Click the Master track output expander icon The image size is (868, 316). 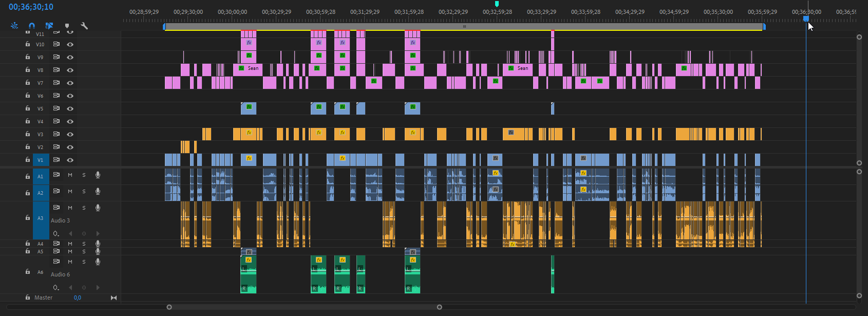click(114, 298)
